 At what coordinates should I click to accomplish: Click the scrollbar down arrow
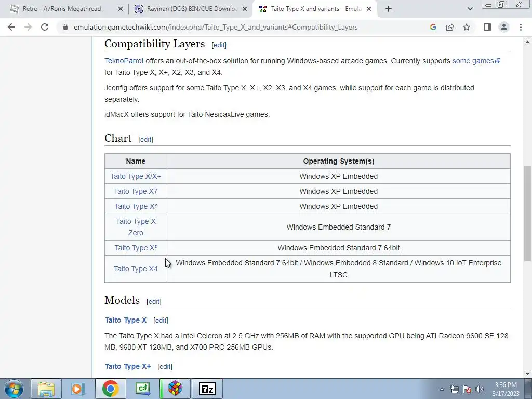(x=528, y=374)
